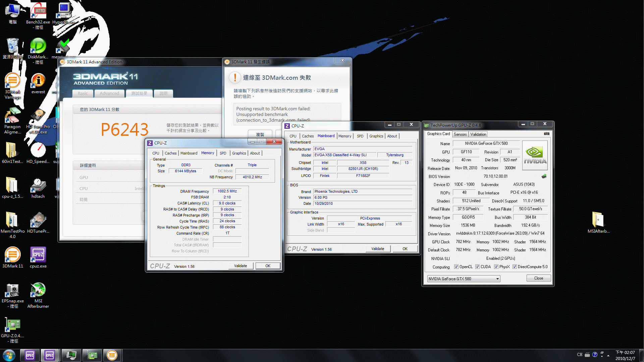Launch cpuz.exe desktop icon
This screenshot has width=644, height=362.
click(38, 257)
